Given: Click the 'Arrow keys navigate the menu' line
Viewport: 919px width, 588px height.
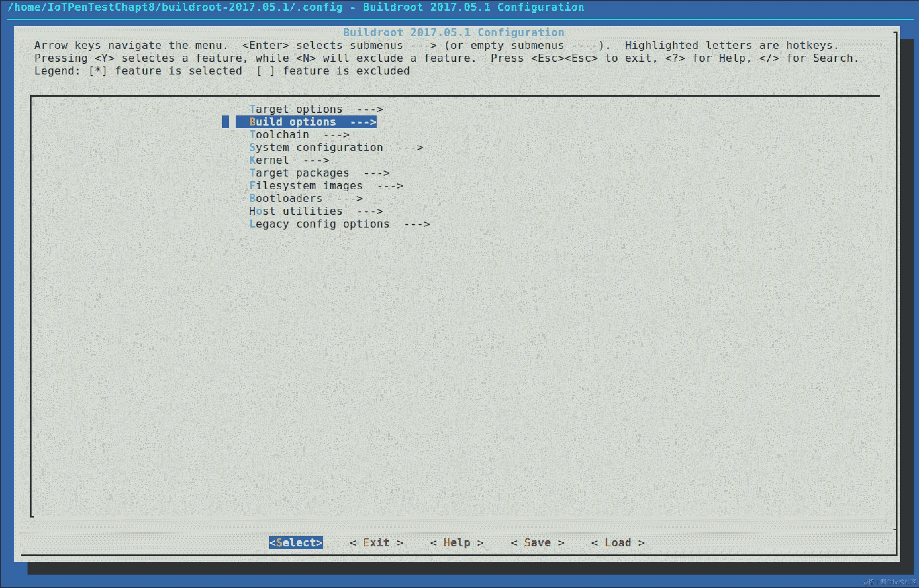Looking at the screenshot, I should tap(436, 45).
